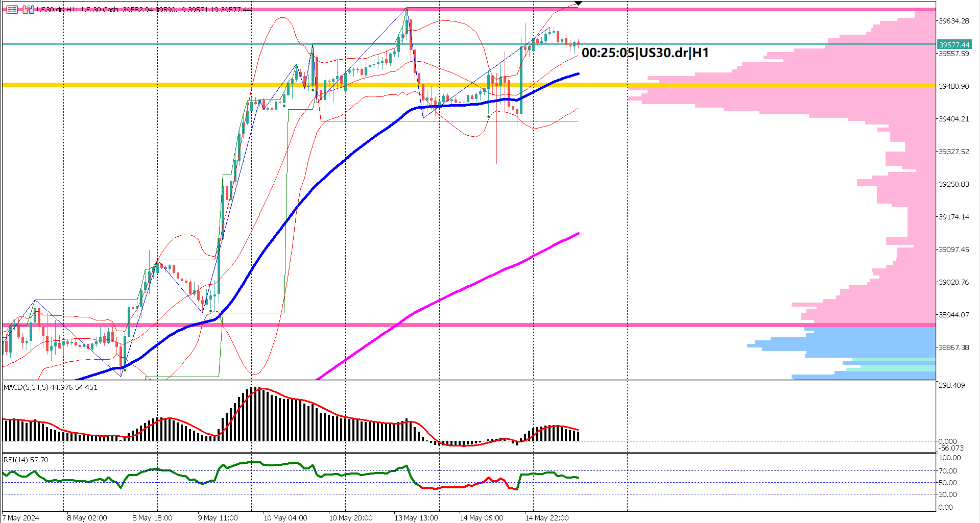The image size is (980, 523).
Task: Click the quotes list icon in top-left corner
Action: pos(12,9)
